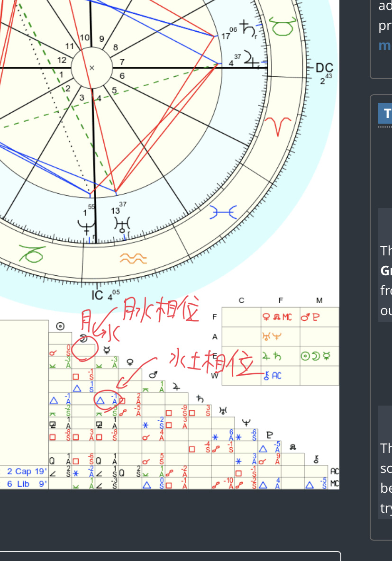Click the F column header of the element table
Screen dimensions: 392x561
click(x=280, y=300)
